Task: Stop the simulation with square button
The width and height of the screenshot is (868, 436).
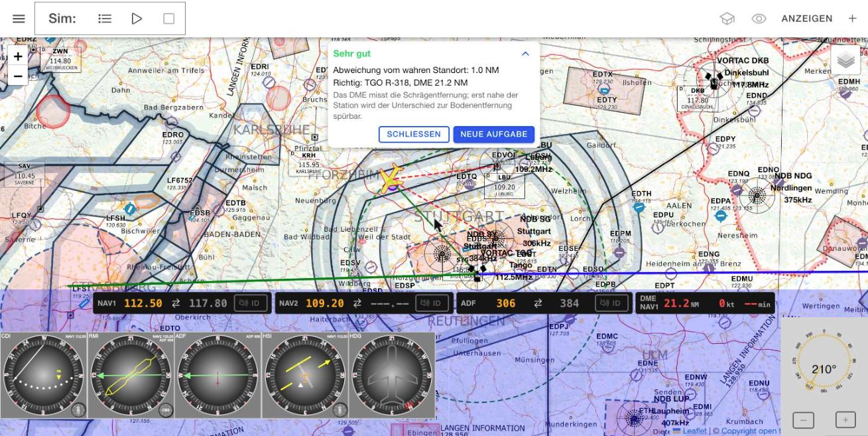Action: 168,19
